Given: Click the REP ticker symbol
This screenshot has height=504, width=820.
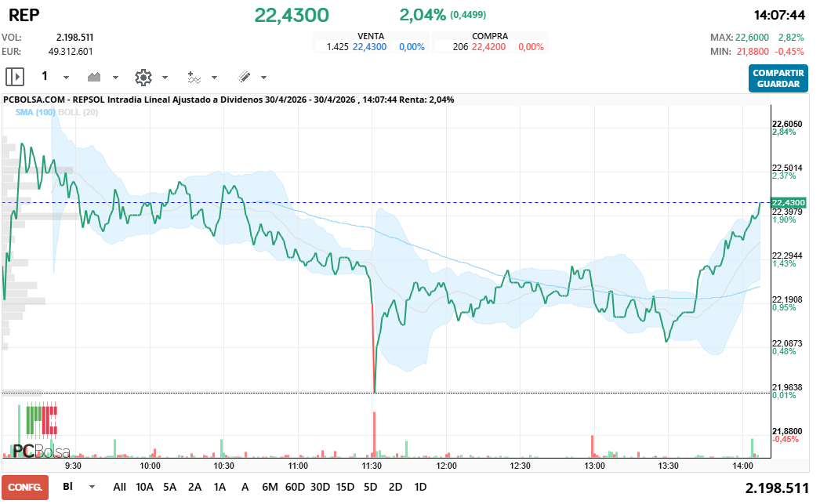Looking at the screenshot, I should (24, 15).
